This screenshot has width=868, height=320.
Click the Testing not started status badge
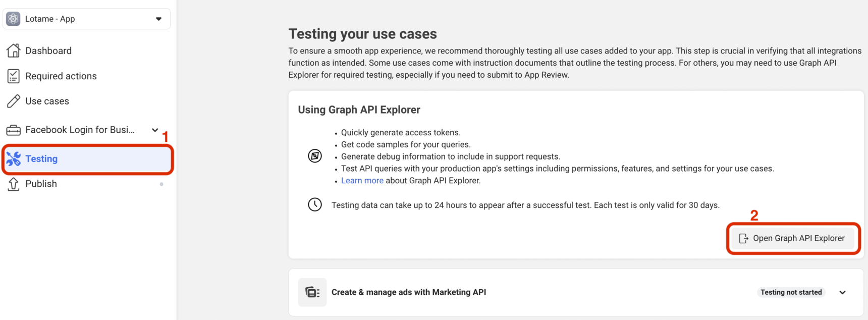(x=791, y=292)
